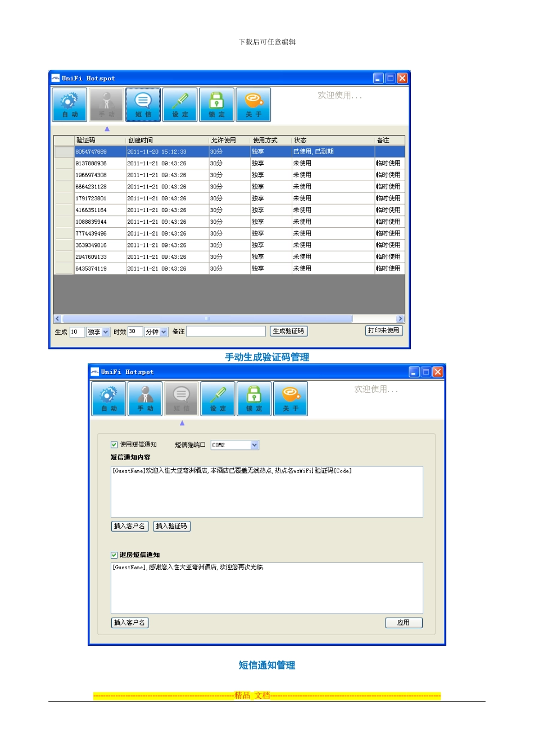Click the 应用 apply button

[404, 623]
